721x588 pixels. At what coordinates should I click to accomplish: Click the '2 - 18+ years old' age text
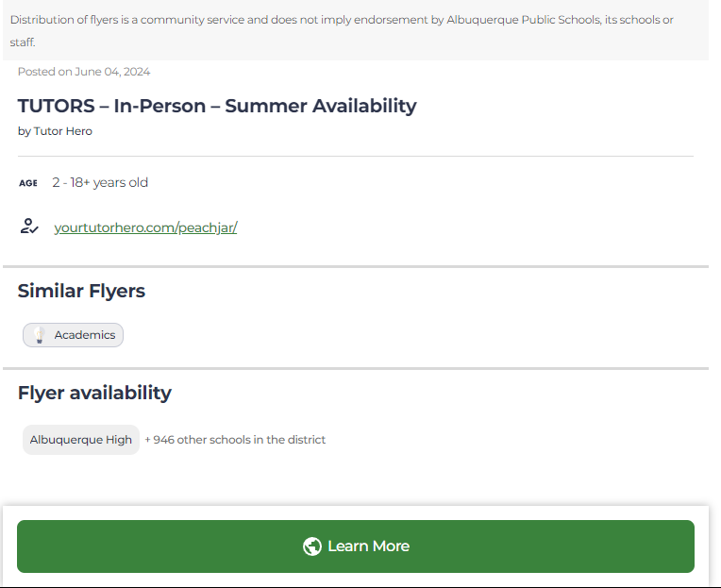(100, 182)
